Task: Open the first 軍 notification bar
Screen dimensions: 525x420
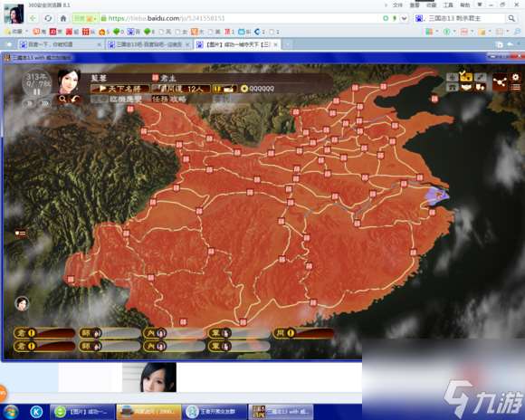Action: [239, 333]
